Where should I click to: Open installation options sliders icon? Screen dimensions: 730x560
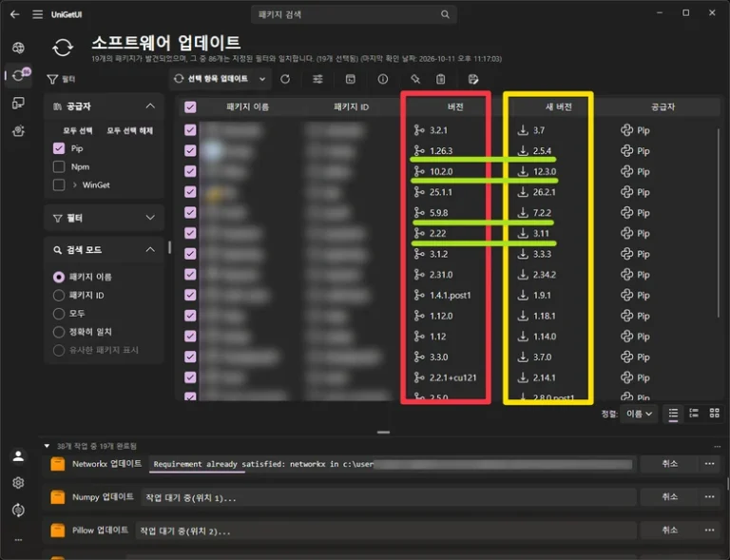(x=317, y=79)
